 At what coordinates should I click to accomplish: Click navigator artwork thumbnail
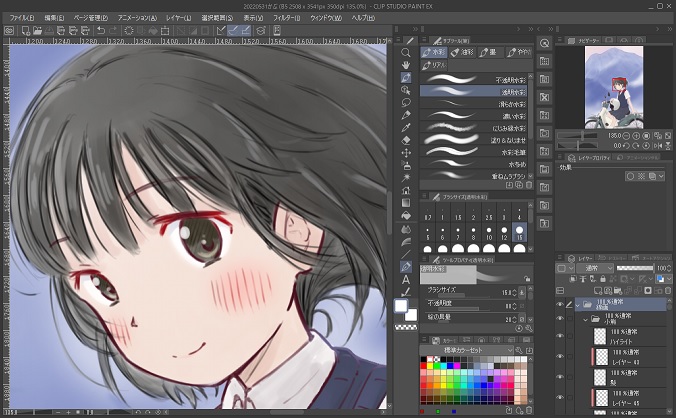[614, 87]
